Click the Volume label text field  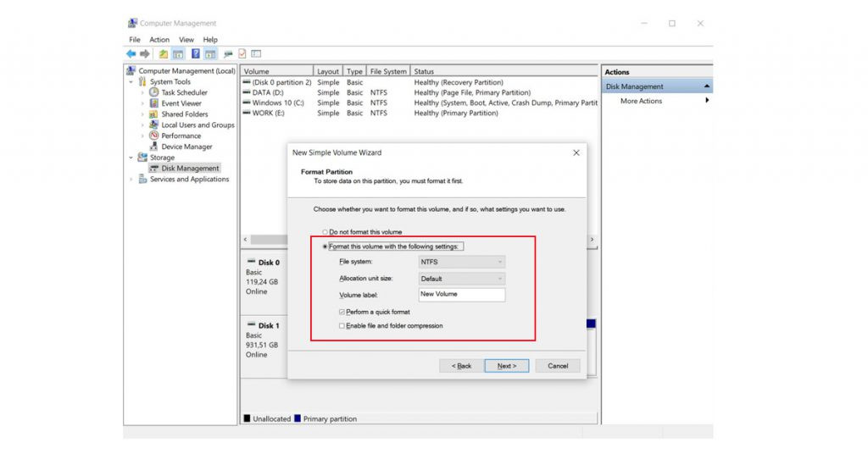tap(462, 295)
